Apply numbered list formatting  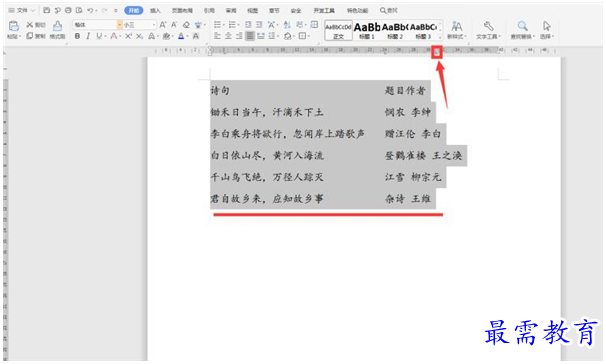[x=232, y=25]
